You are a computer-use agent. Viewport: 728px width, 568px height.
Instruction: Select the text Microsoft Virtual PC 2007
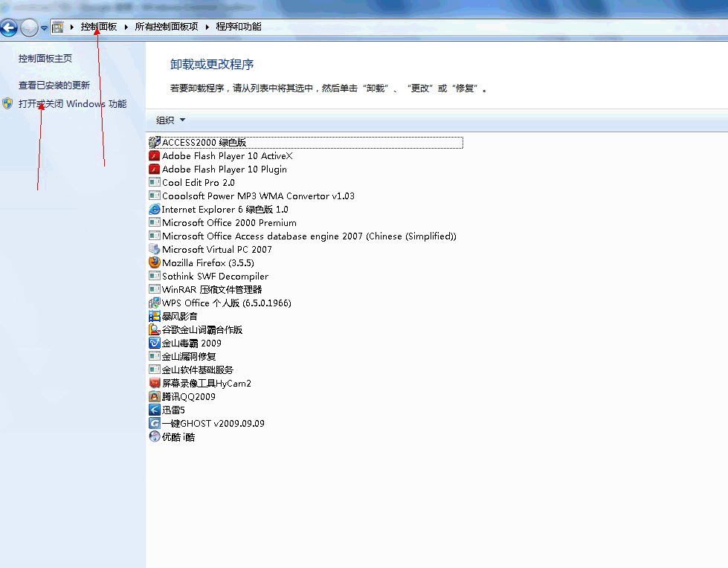coord(217,250)
